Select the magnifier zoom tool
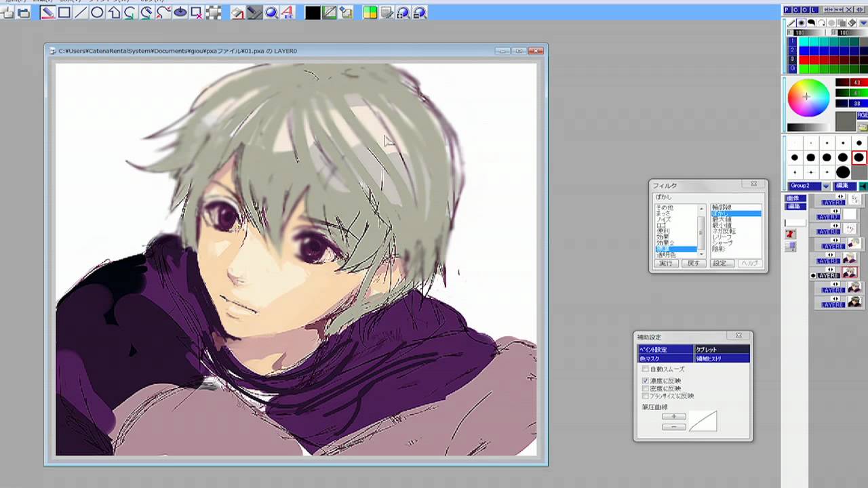This screenshot has height=488, width=868. [x=271, y=12]
